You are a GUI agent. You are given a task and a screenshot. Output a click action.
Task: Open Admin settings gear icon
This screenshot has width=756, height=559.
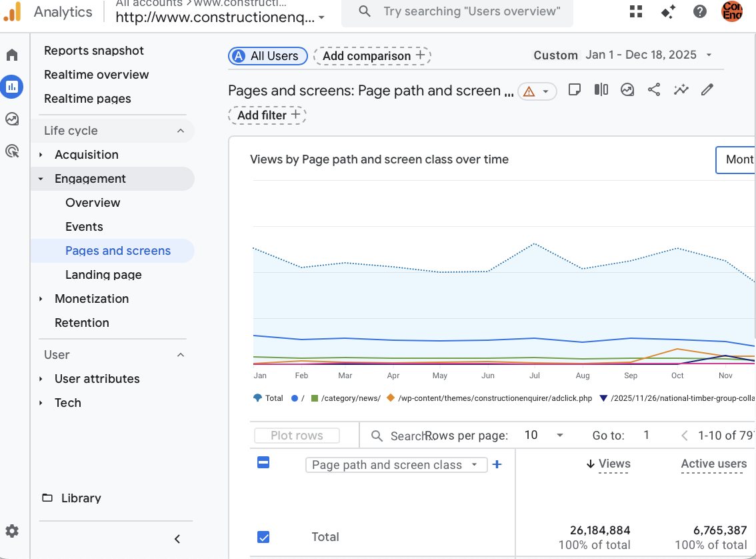(12, 531)
